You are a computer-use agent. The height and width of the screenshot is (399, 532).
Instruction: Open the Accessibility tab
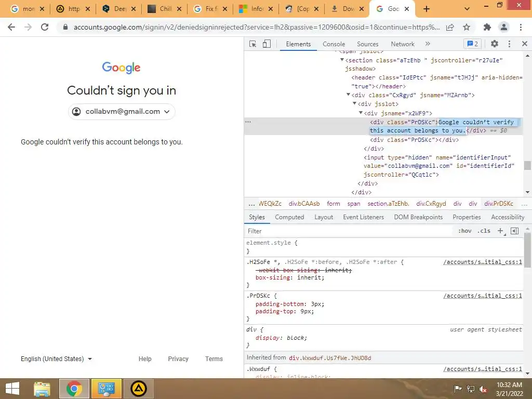click(x=508, y=217)
